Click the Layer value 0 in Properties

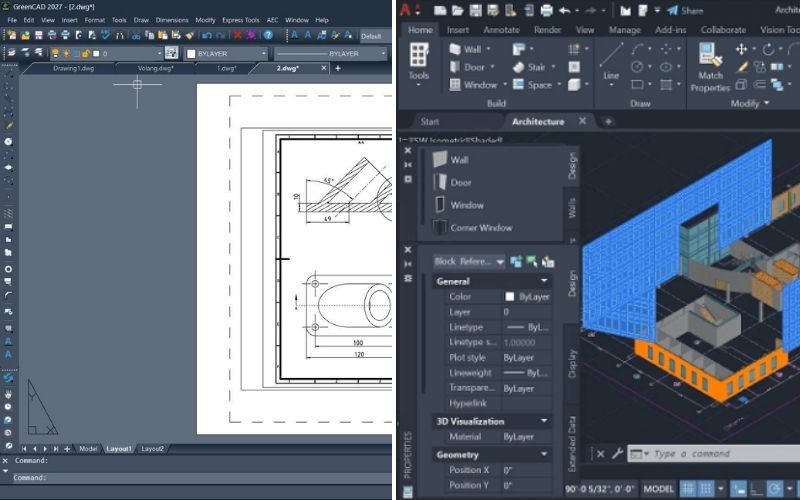(527, 312)
